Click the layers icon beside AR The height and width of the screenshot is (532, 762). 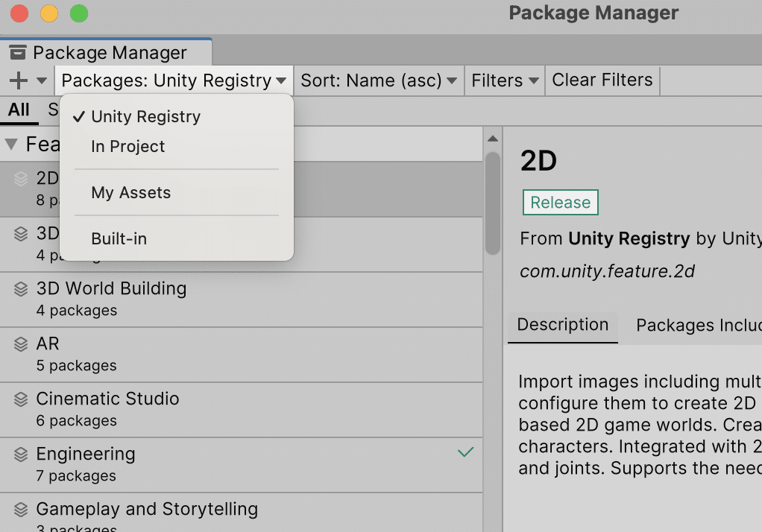[x=21, y=344]
